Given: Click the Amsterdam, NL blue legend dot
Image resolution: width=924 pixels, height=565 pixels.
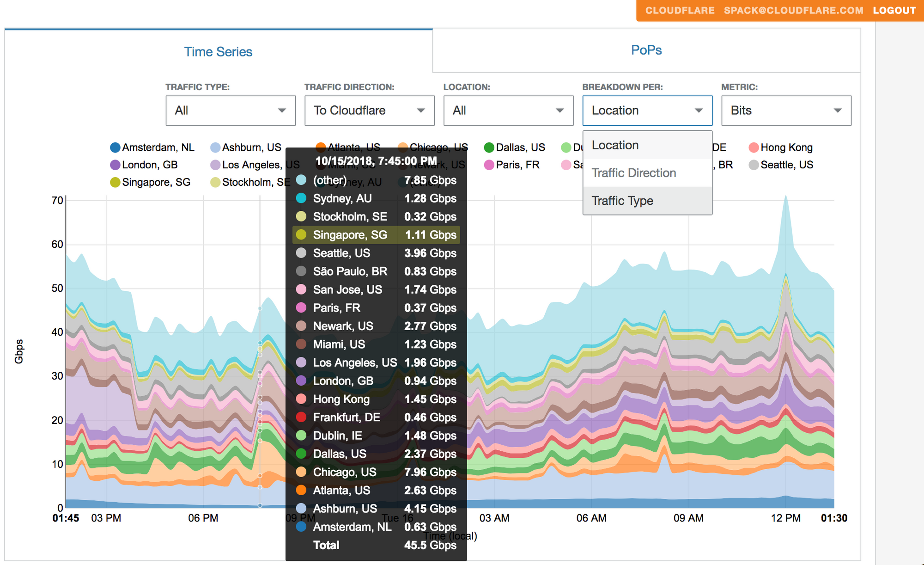Looking at the screenshot, I should point(115,147).
